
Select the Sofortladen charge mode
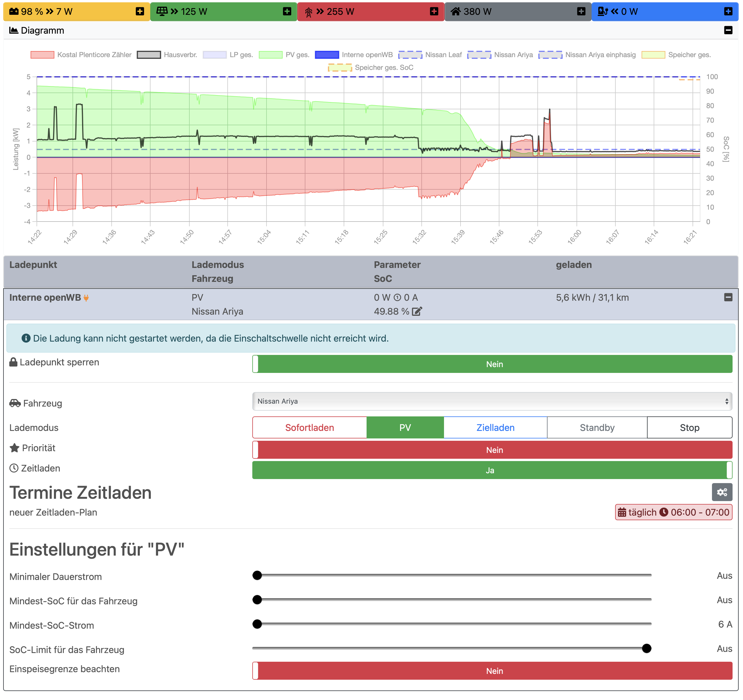pos(309,427)
